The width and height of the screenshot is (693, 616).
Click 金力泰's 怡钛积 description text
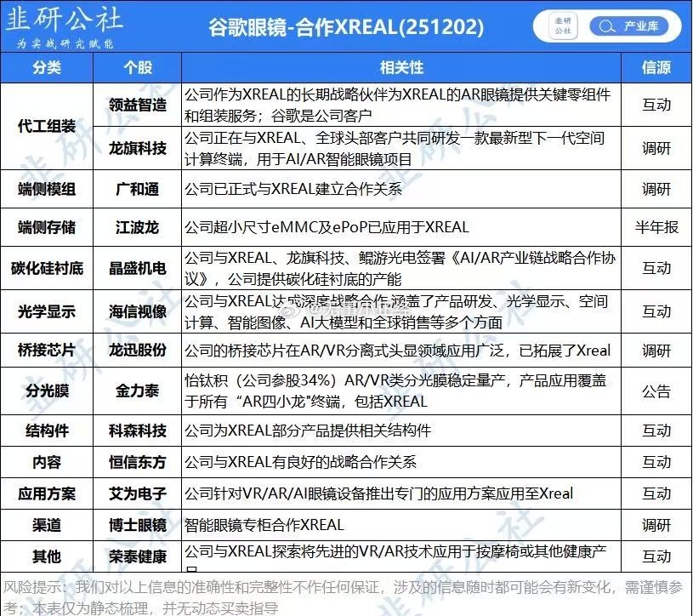coord(395,391)
